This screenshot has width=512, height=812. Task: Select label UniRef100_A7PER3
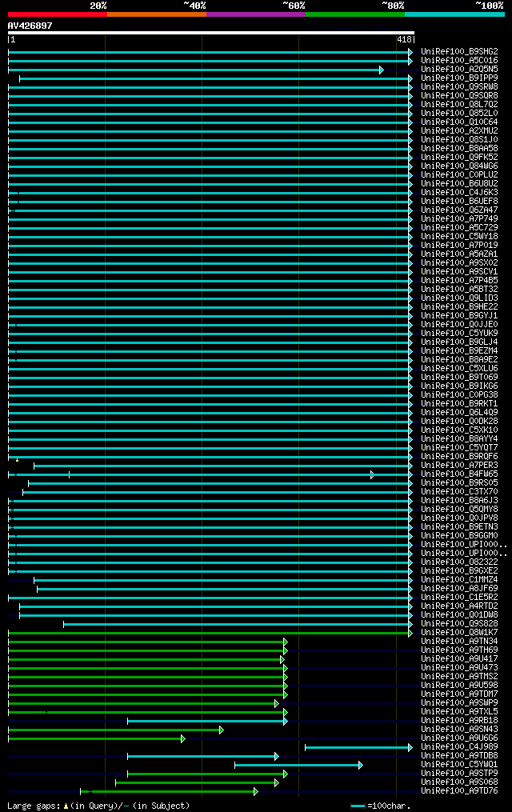pyautogui.click(x=459, y=466)
